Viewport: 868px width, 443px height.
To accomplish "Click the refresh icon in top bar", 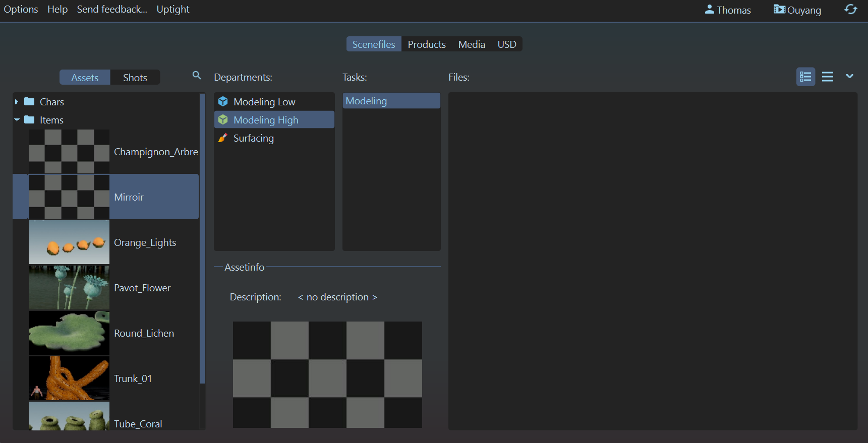I will 851,10.
